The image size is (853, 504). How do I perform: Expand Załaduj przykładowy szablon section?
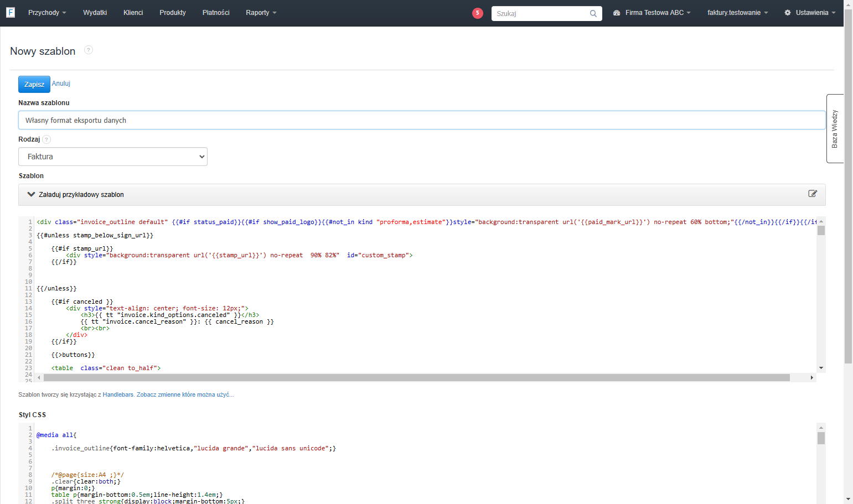pos(76,195)
